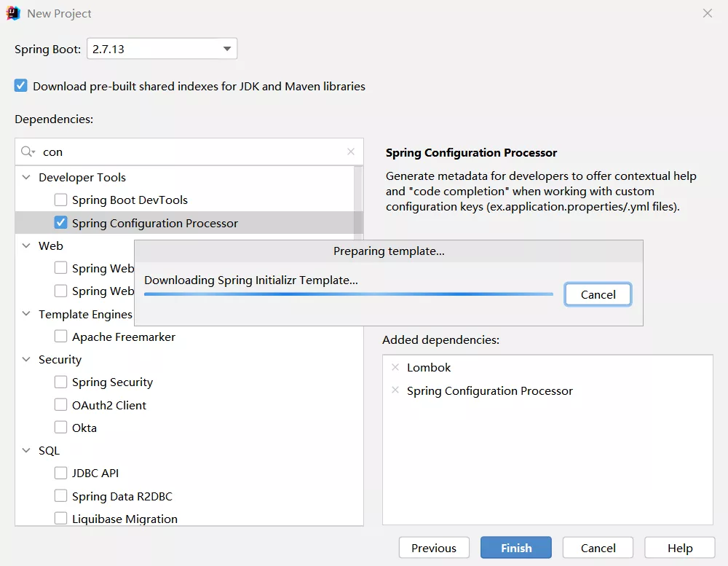Select the Apache Freemarker row label
728x566 pixels.
pos(124,337)
